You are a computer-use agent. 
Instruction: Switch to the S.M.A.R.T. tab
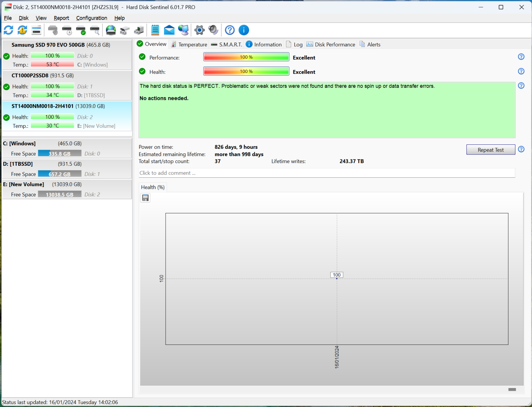tap(227, 45)
